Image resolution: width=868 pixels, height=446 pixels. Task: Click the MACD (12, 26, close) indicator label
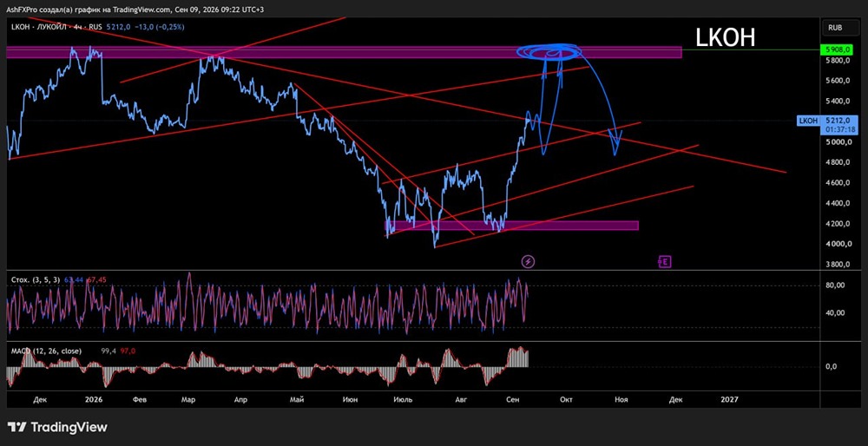46,351
